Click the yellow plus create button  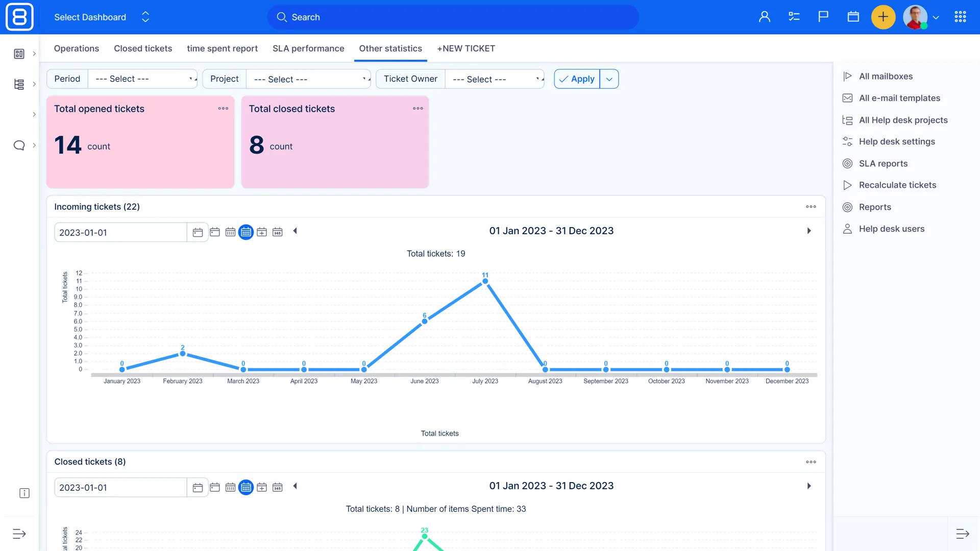tap(883, 17)
